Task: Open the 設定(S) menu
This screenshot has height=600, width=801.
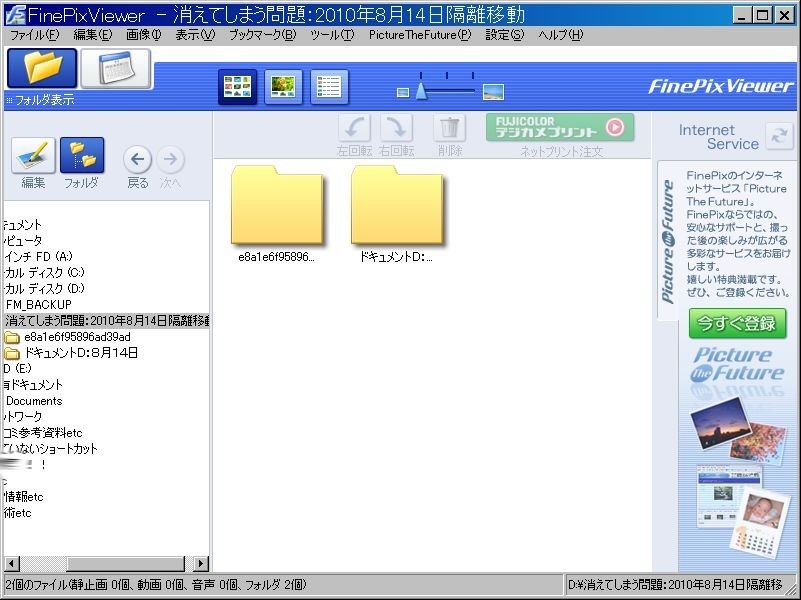Action: [505, 35]
